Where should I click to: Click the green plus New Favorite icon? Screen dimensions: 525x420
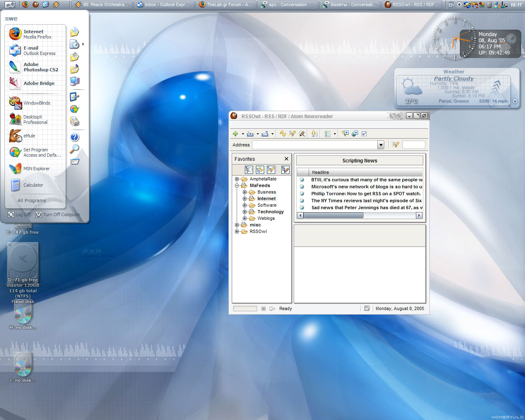[235, 134]
